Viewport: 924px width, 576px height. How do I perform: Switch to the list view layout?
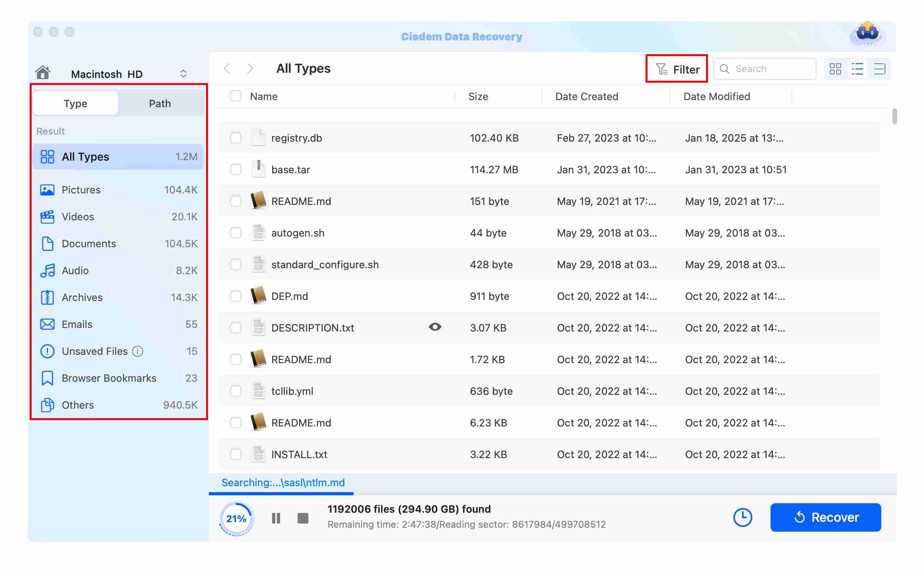coord(857,69)
